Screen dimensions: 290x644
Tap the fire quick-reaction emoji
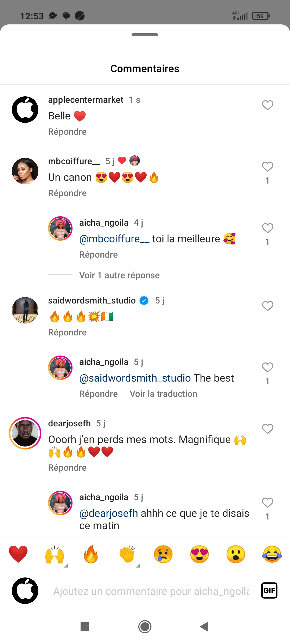coord(91,554)
